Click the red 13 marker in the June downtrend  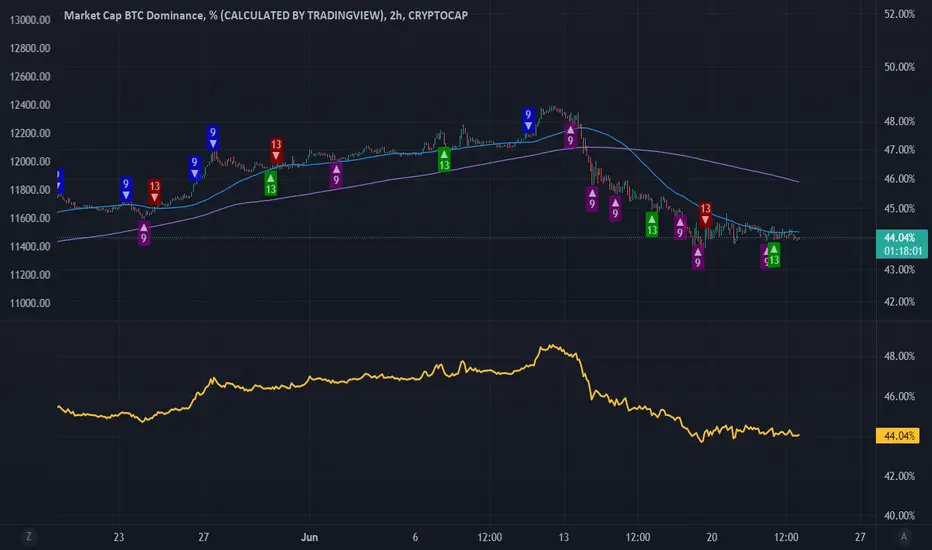click(705, 214)
